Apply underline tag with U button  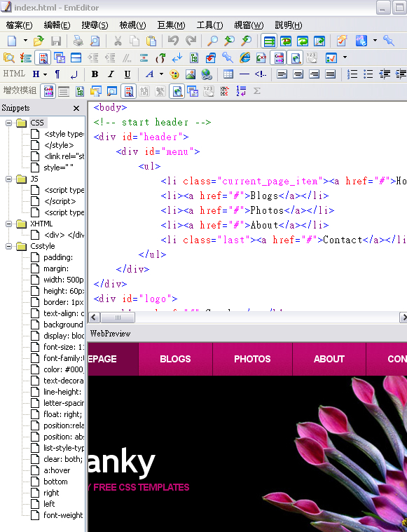point(127,74)
